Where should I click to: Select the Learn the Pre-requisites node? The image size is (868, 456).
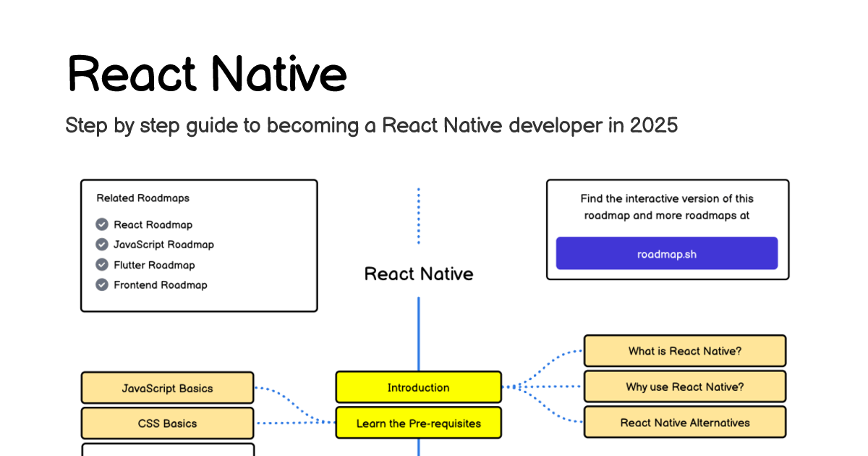418,423
